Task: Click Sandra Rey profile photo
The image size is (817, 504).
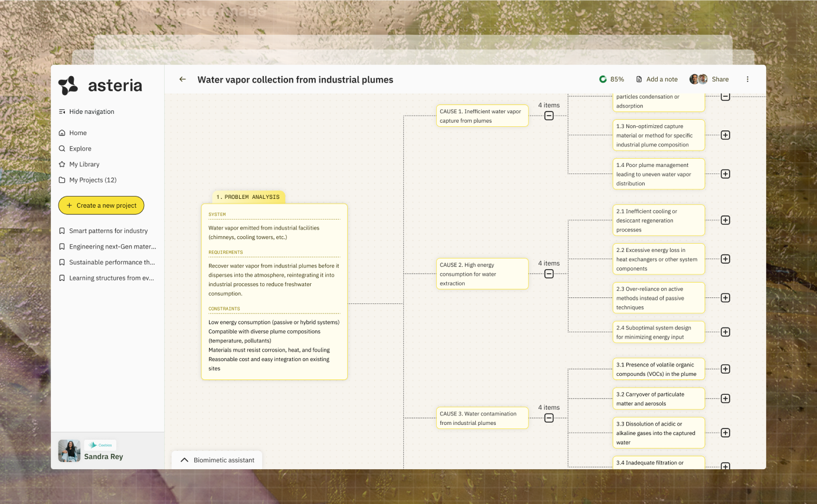Action: (69, 451)
